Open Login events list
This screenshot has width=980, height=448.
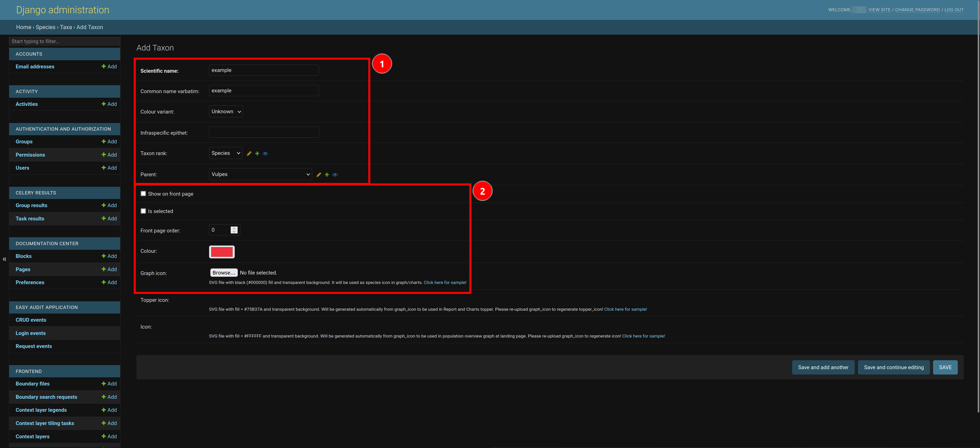(x=30, y=333)
